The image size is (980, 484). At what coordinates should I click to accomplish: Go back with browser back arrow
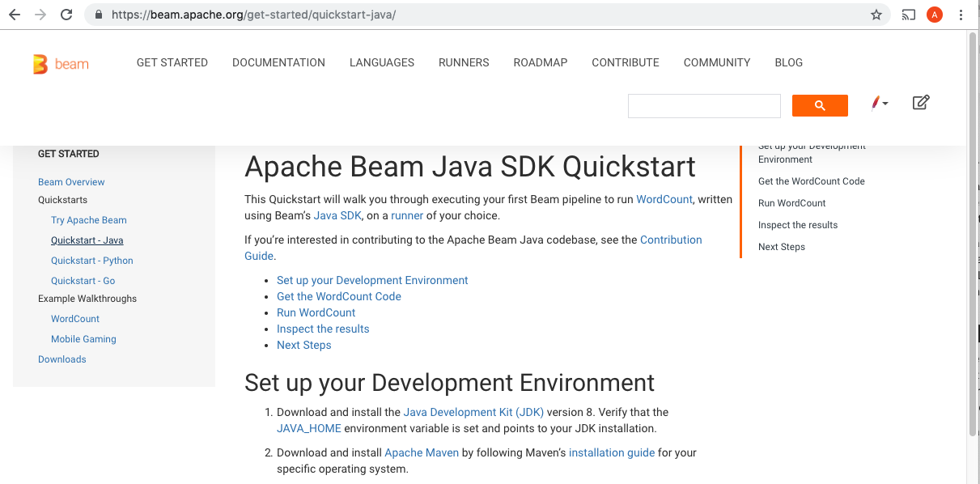14,15
